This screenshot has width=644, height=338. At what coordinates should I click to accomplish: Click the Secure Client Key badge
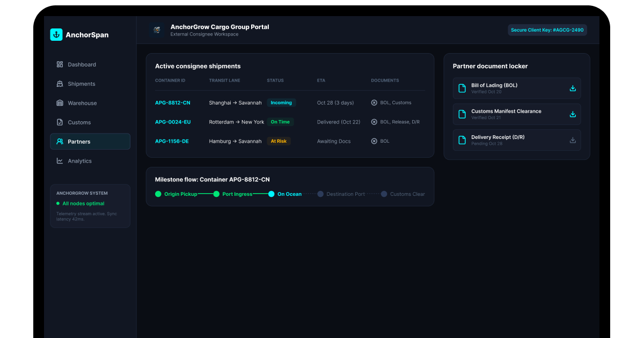(547, 30)
